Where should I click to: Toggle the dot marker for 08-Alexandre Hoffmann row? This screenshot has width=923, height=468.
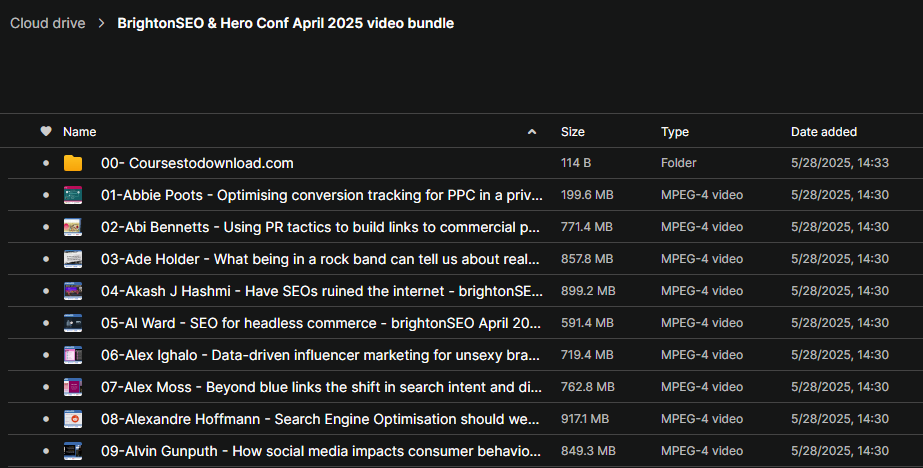click(46, 419)
